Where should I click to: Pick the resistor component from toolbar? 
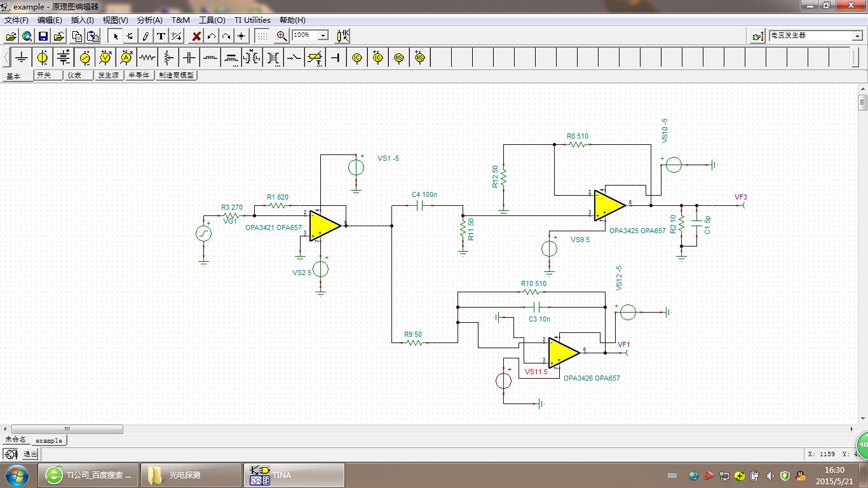pyautogui.click(x=147, y=58)
